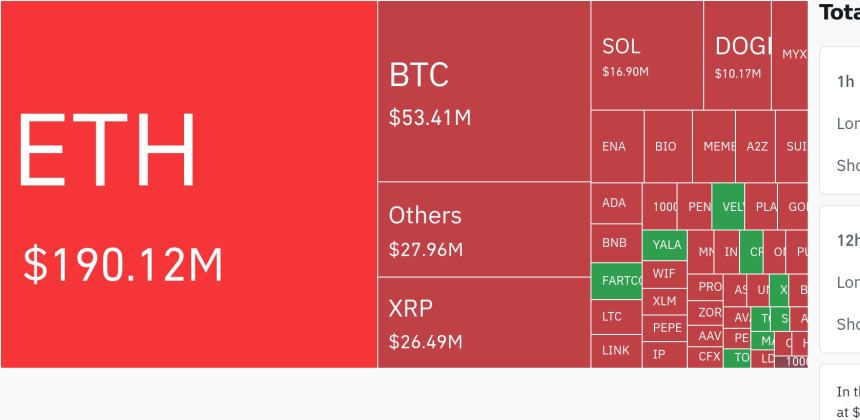Click the BIO heatmap tile
Screen dimensions: 860x420
pyautogui.click(x=667, y=146)
